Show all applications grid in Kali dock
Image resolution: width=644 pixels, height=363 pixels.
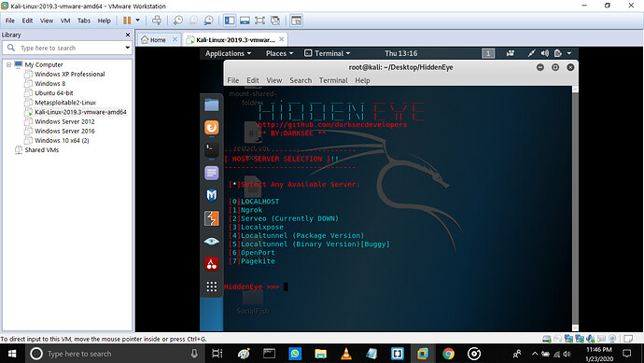coord(212,286)
